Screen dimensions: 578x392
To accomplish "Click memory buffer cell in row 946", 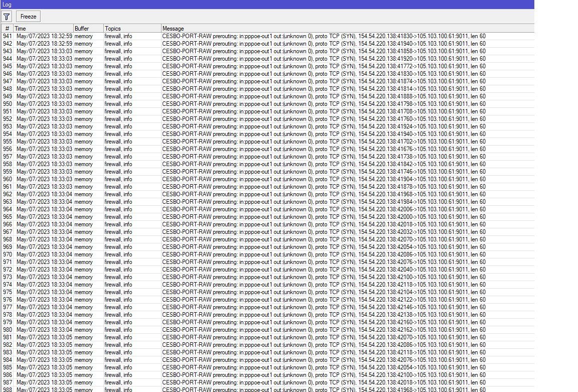I will [x=83, y=74].
